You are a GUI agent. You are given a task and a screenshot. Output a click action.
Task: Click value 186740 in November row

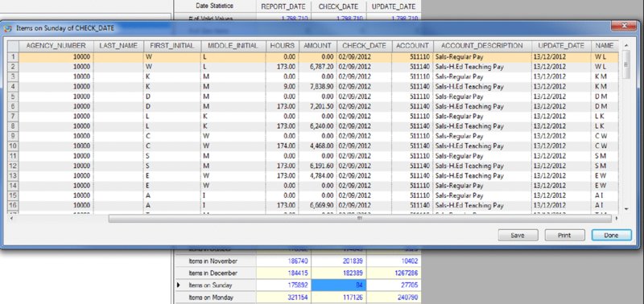click(283, 261)
